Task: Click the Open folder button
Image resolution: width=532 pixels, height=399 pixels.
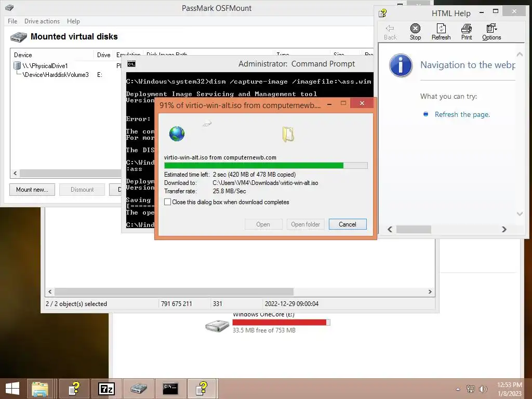Action: [305, 224]
